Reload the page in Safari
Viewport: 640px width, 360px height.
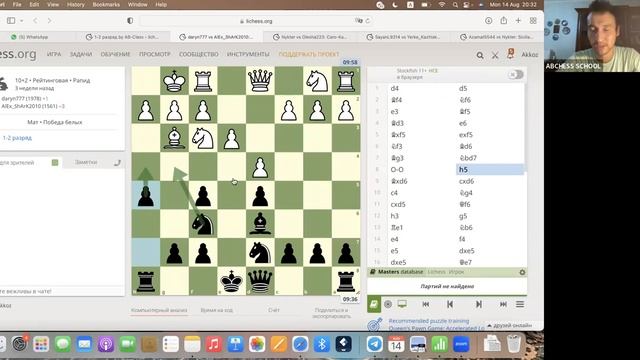point(368,21)
